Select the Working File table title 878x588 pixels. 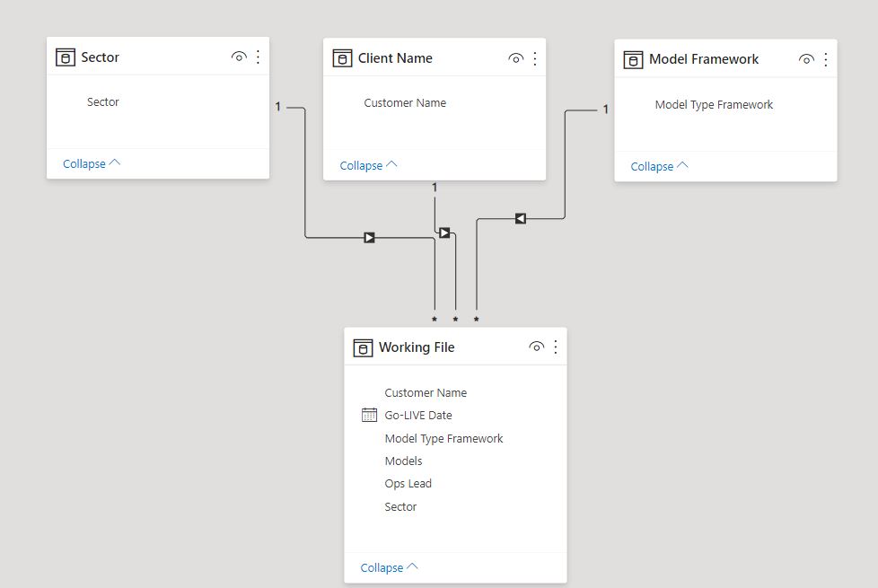tap(417, 347)
